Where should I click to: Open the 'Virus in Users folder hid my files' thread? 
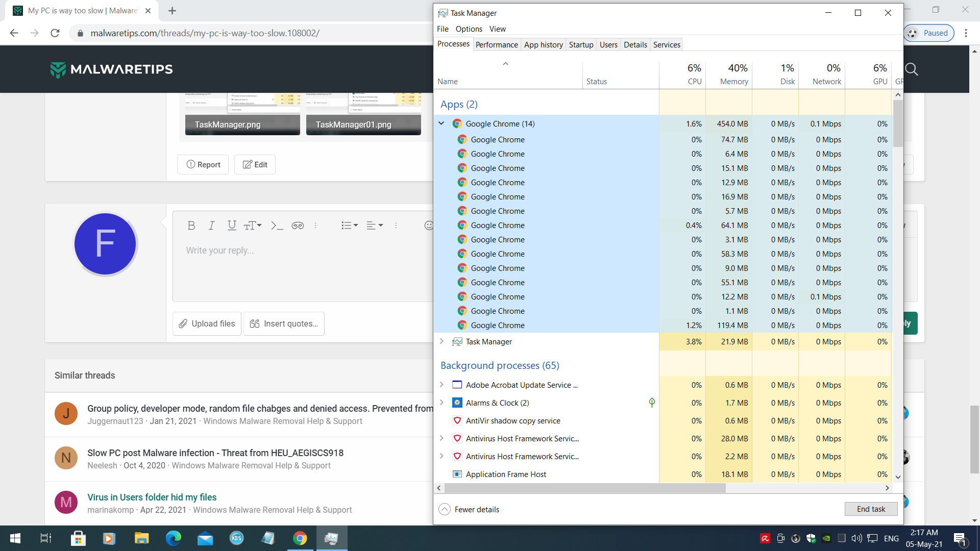coord(152,497)
